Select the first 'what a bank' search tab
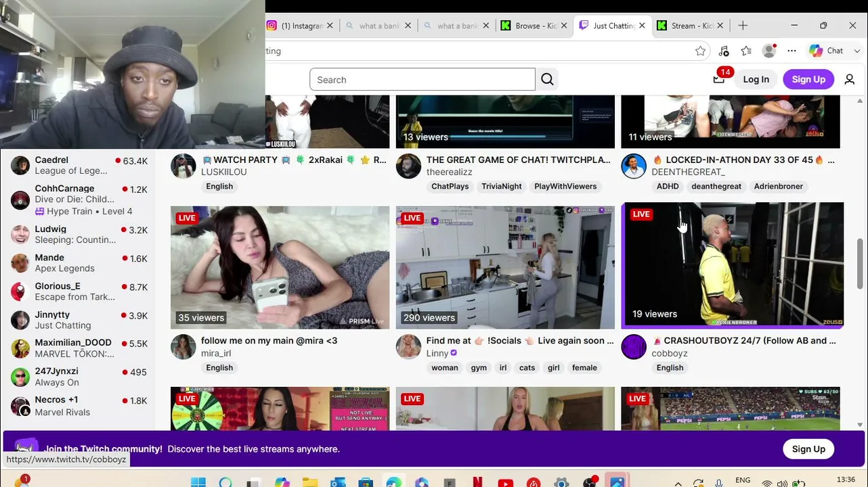Screen dimensions: 868x487 [378, 26]
